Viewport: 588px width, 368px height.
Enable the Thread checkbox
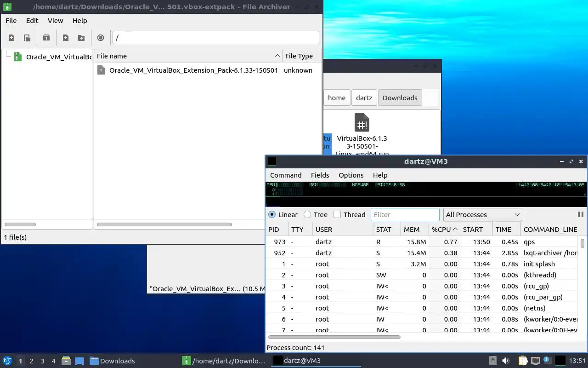tap(337, 214)
